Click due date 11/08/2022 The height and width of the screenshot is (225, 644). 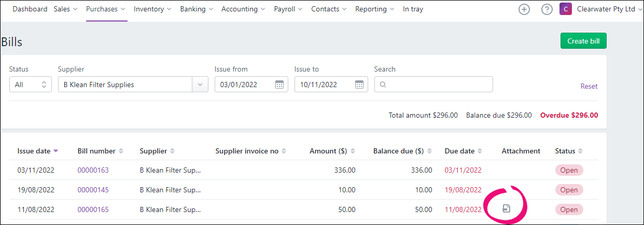coord(463,209)
